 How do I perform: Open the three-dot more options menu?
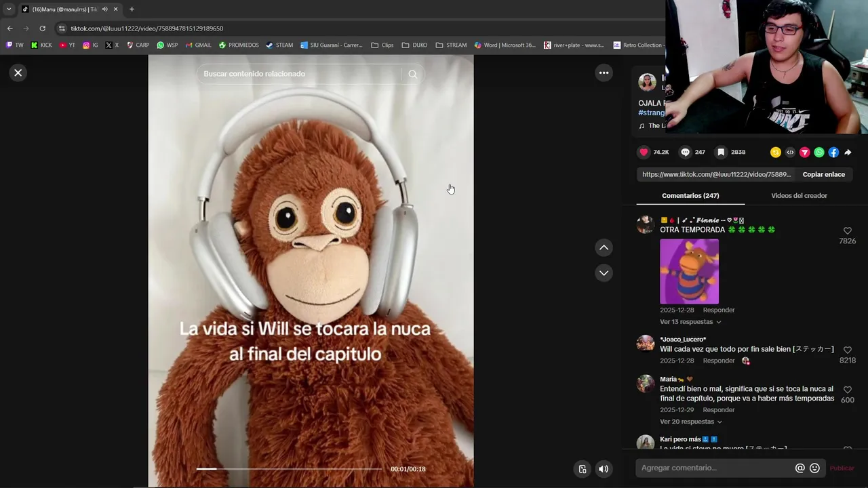[604, 73]
